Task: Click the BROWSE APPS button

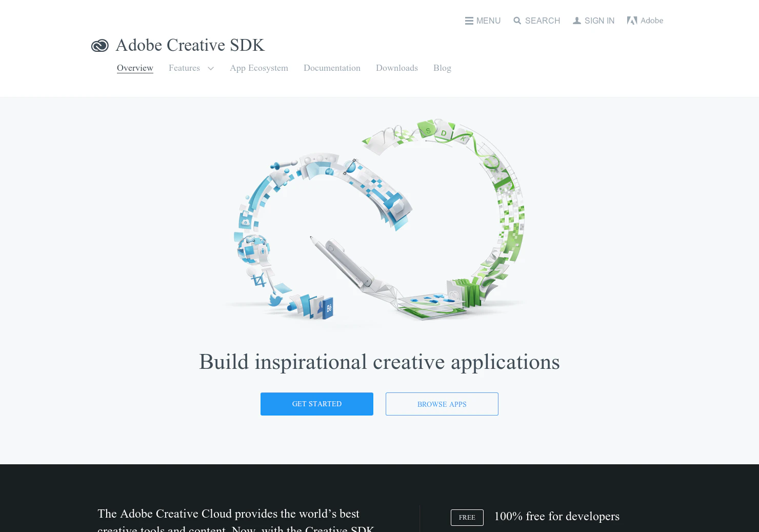Action: pos(442,404)
